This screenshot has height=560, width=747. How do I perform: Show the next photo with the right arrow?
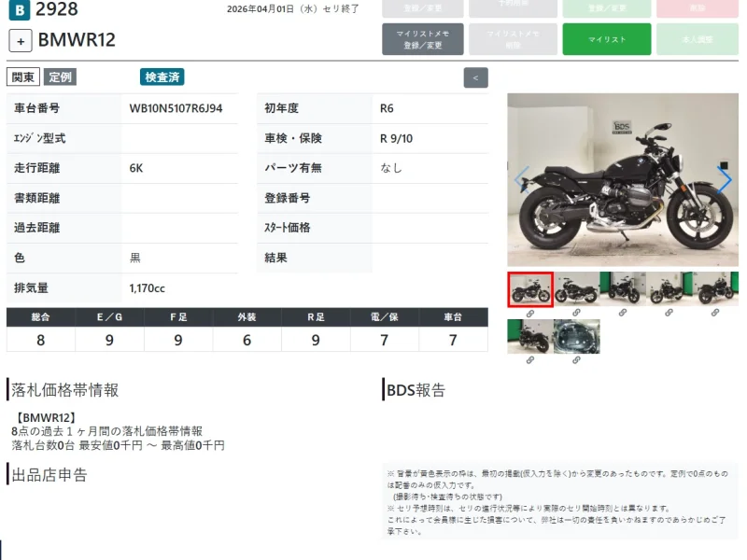[x=725, y=179]
